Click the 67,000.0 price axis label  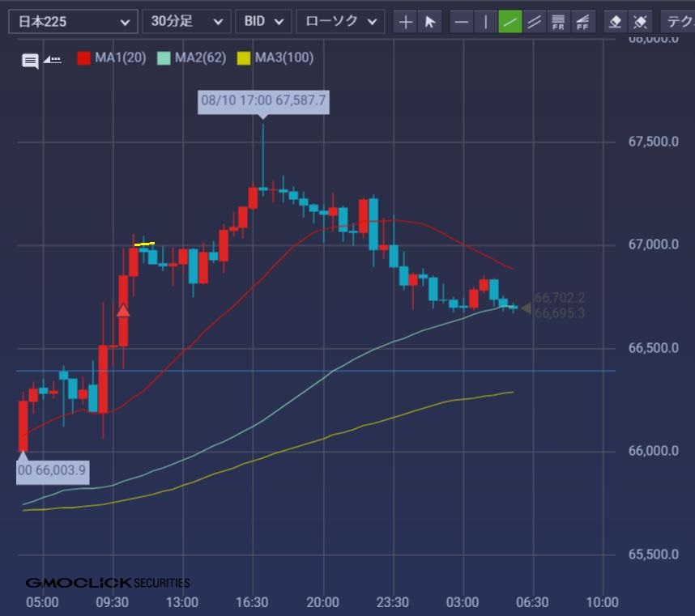pyautogui.click(x=654, y=244)
